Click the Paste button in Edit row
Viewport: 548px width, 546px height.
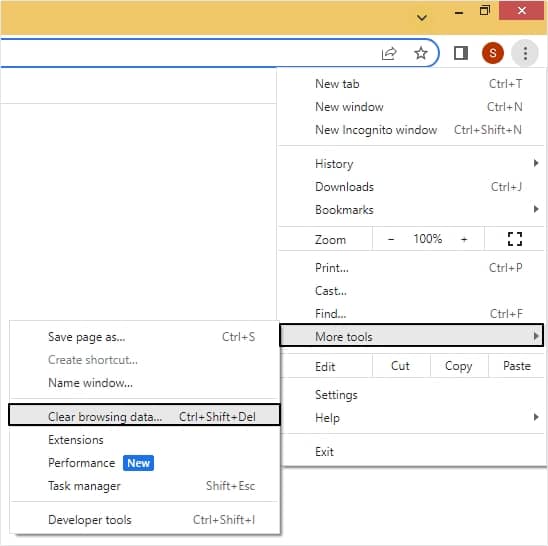pos(517,366)
